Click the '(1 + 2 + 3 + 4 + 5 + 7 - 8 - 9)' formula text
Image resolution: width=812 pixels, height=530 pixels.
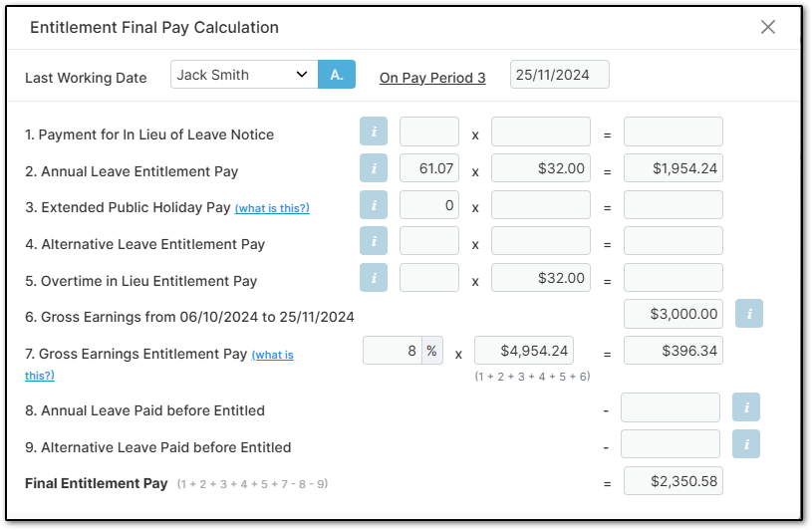pos(252,484)
